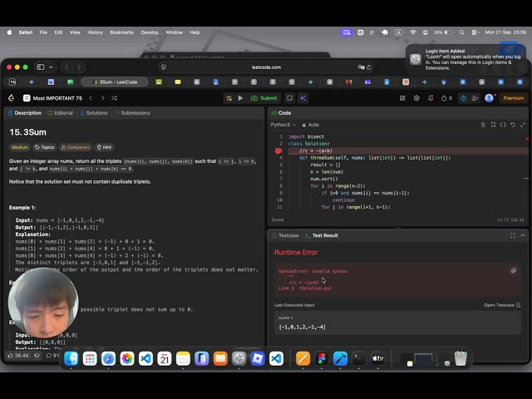532x399 pixels.
Task: Maximize the Test Result panel
Action: coord(513,235)
